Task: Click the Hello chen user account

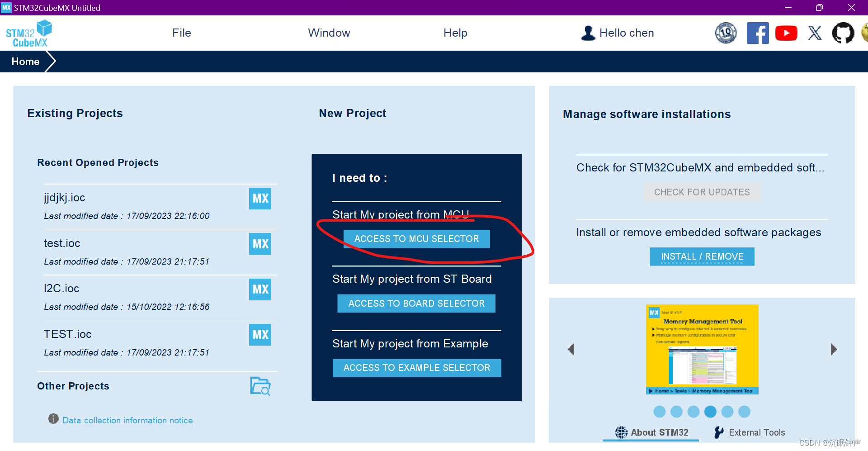Action: coord(618,33)
